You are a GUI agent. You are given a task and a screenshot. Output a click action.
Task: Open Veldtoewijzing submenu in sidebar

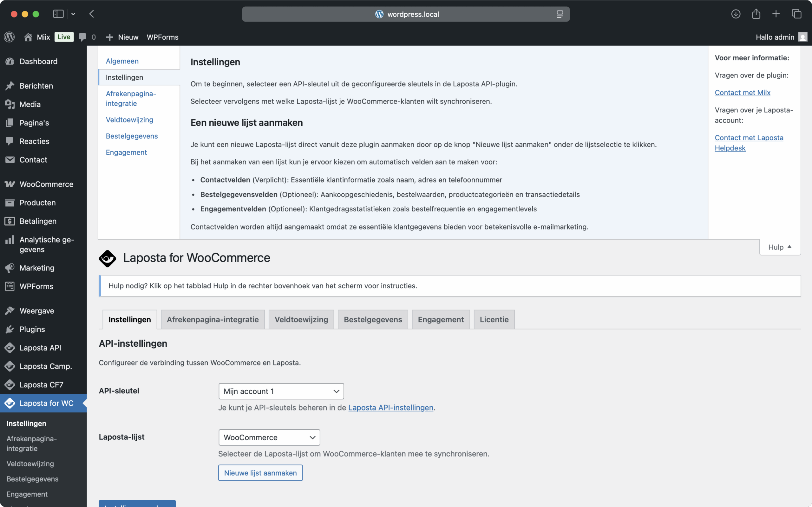[30, 464]
